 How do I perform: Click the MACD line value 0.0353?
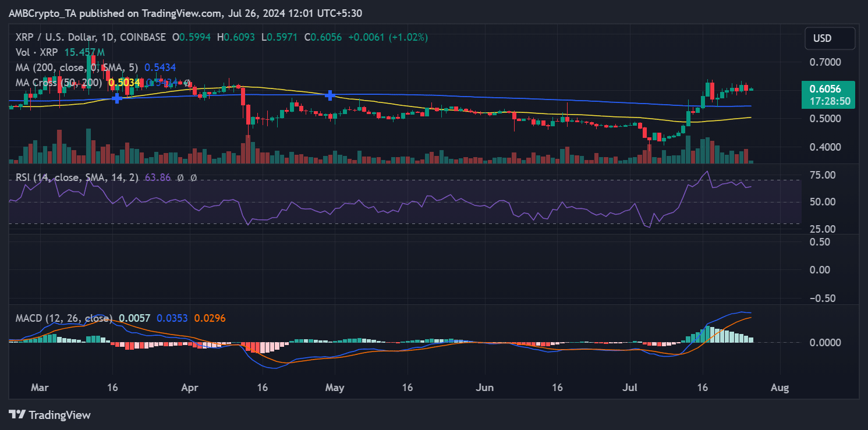point(172,318)
